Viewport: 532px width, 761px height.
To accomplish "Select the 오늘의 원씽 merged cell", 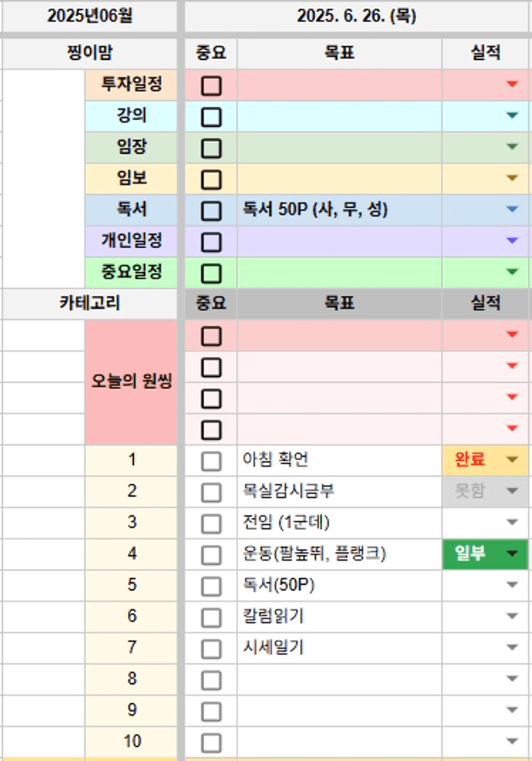I will (131, 383).
